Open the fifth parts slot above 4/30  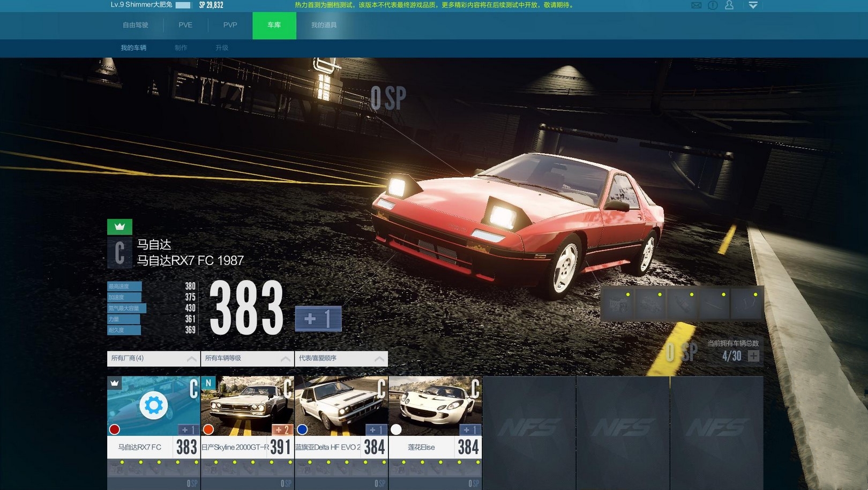(746, 304)
